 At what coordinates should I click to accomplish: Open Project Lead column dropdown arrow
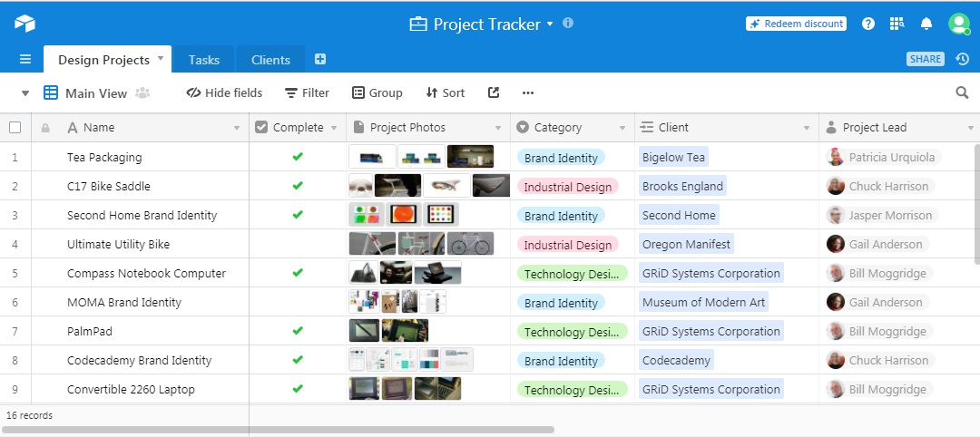coord(971,128)
